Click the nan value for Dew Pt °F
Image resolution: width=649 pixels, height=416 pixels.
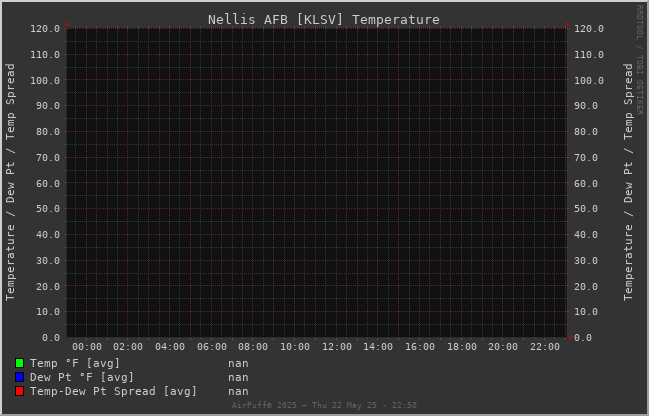(238, 378)
